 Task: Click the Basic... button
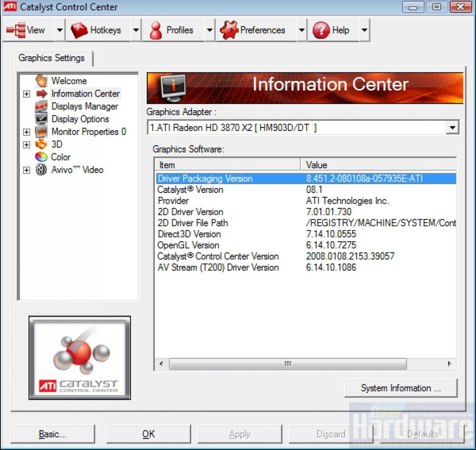pyautogui.click(x=52, y=434)
